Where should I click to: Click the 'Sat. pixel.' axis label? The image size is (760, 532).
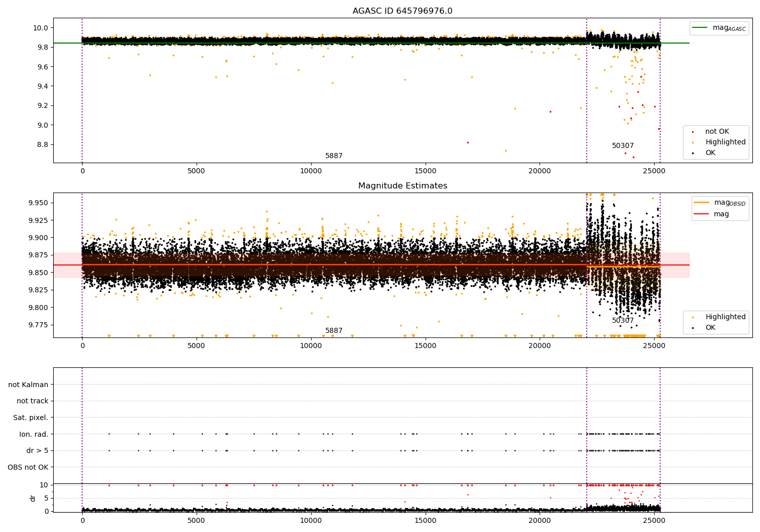[31, 417]
